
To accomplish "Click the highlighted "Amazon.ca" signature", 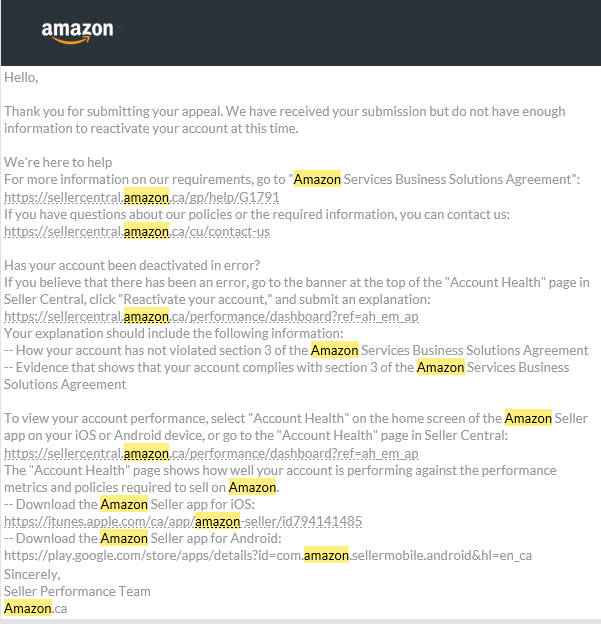I will [x=35, y=608].
